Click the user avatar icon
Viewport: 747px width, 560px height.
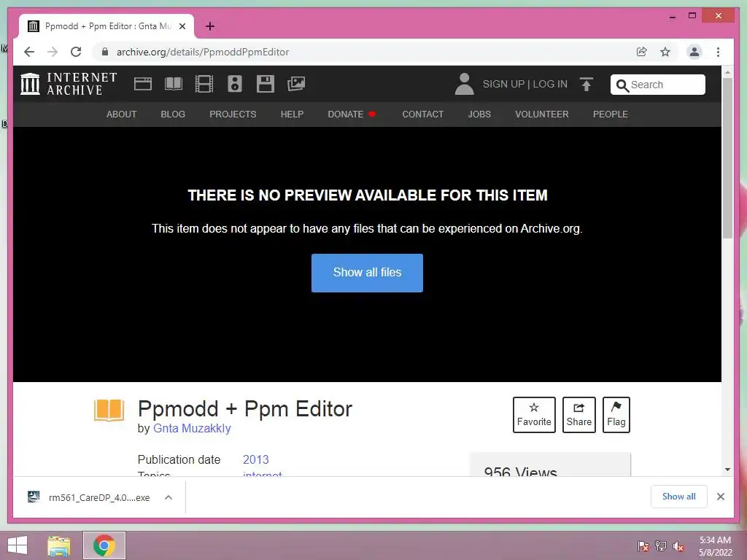point(464,85)
